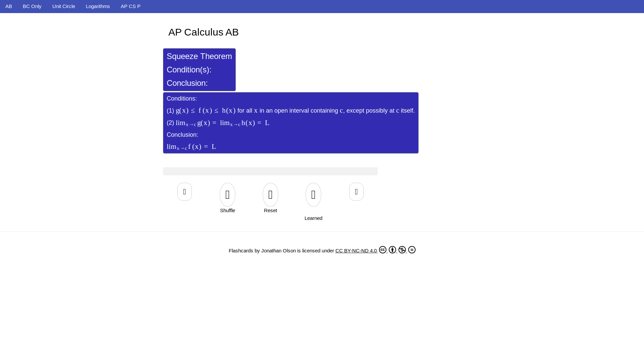
Task: Open the BC Only menu item
Action: pyautogui.click(x=32, y=6)
